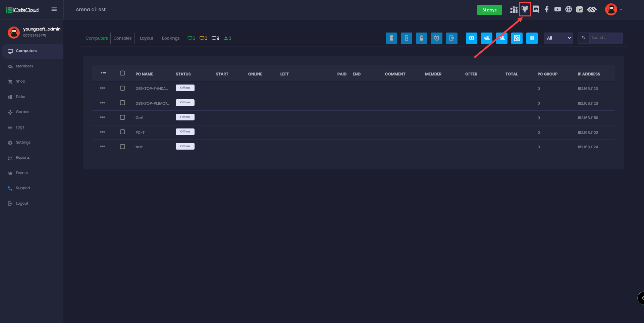Click the Search input field
This screenshot has height=323, width=644.
click(605, 38)
